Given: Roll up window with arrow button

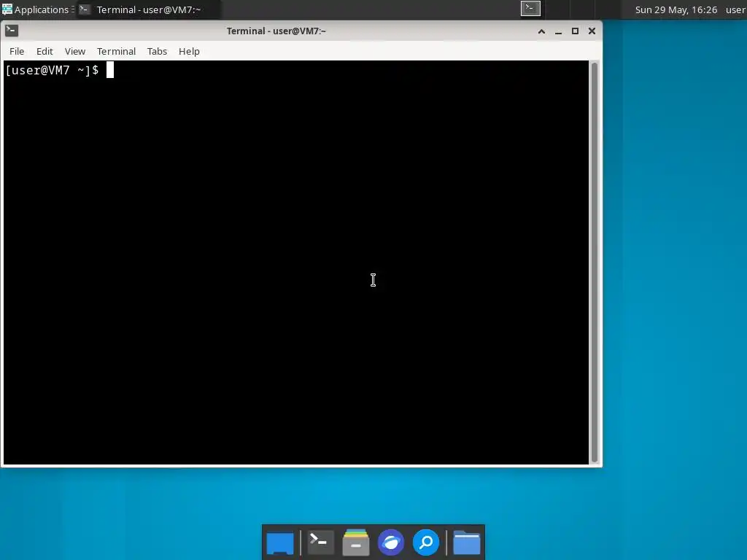Looking at the screenshot, I should [541, 31].
